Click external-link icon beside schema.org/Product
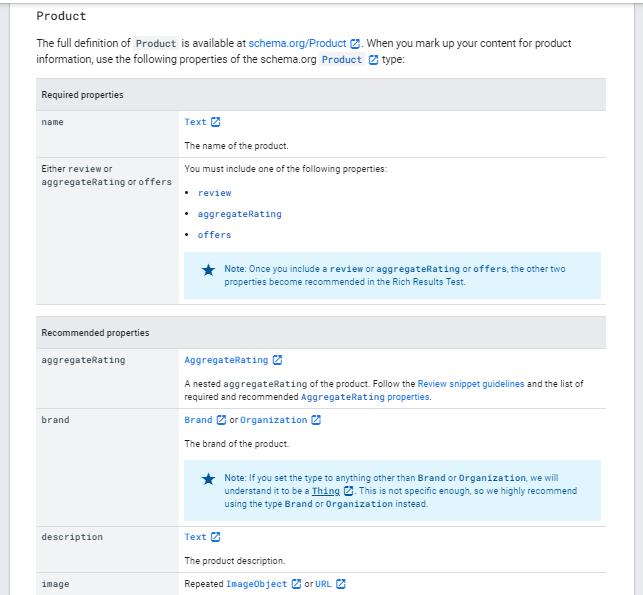 [x=355, y=44]
